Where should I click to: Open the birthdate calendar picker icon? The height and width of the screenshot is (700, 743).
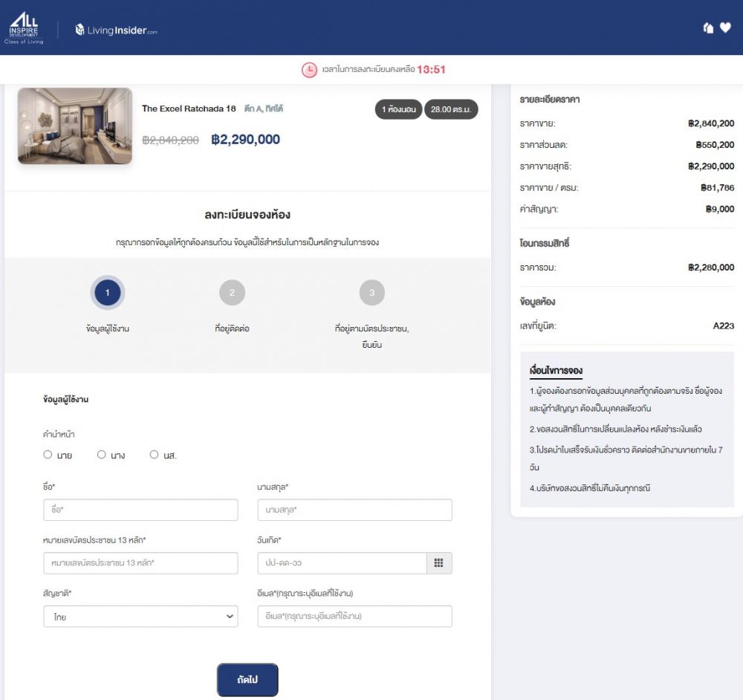coord(438,563)
